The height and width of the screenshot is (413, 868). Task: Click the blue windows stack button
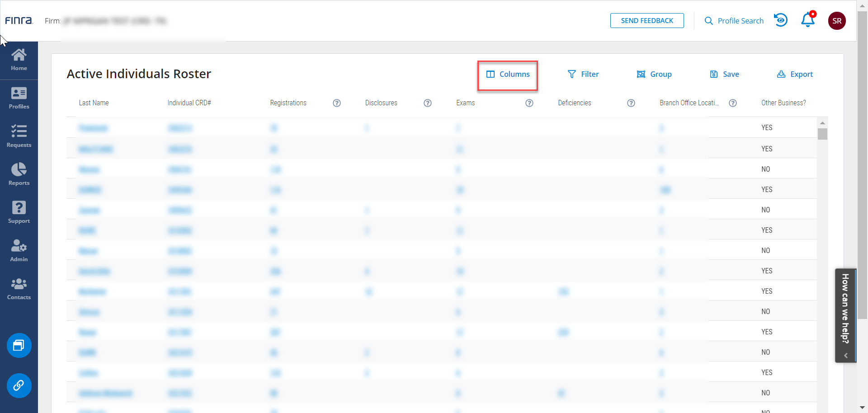(x=19, y=346)
